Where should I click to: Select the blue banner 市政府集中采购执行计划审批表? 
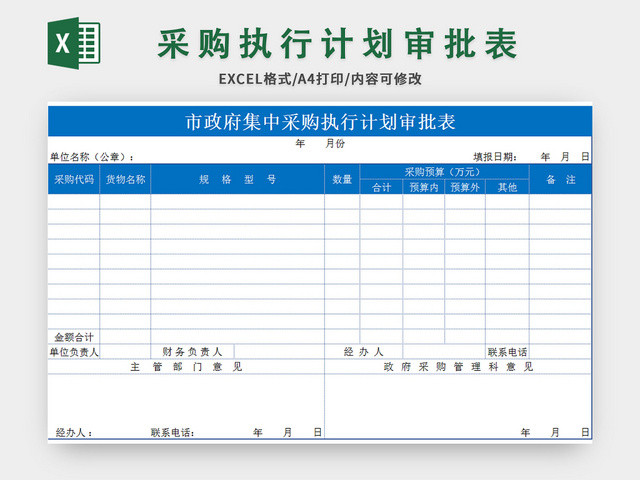320,122
